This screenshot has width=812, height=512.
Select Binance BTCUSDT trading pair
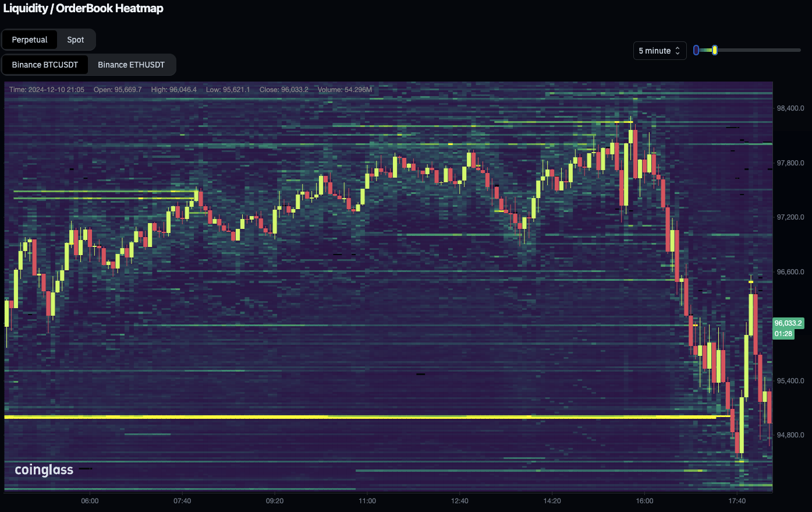coord(45,65)
